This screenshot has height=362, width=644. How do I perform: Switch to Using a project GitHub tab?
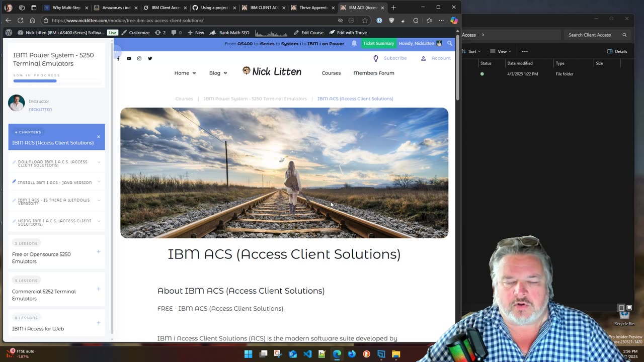pos(214,8)
